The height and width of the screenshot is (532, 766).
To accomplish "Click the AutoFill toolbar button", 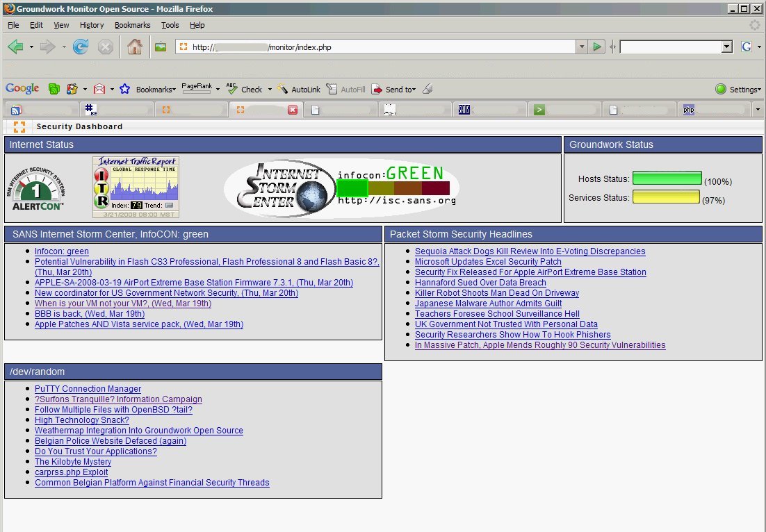I will coord(345,90).
